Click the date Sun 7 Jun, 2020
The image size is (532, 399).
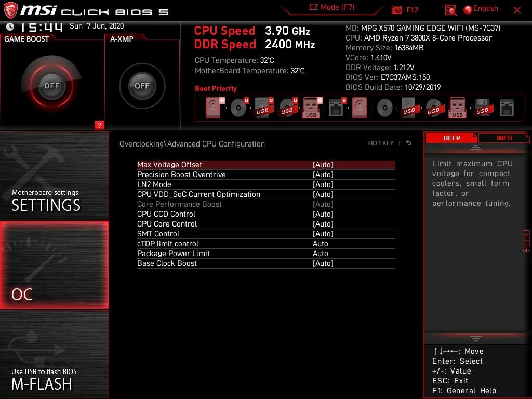97,26
